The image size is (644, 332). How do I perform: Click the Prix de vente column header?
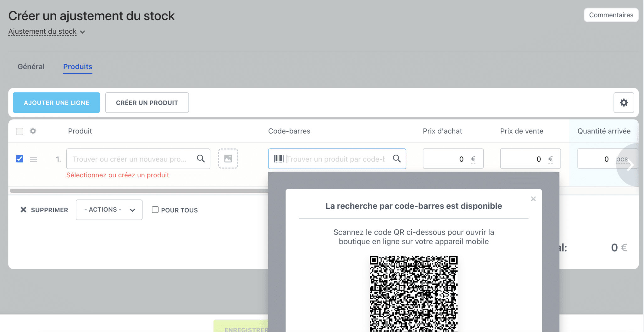[522, 131]
